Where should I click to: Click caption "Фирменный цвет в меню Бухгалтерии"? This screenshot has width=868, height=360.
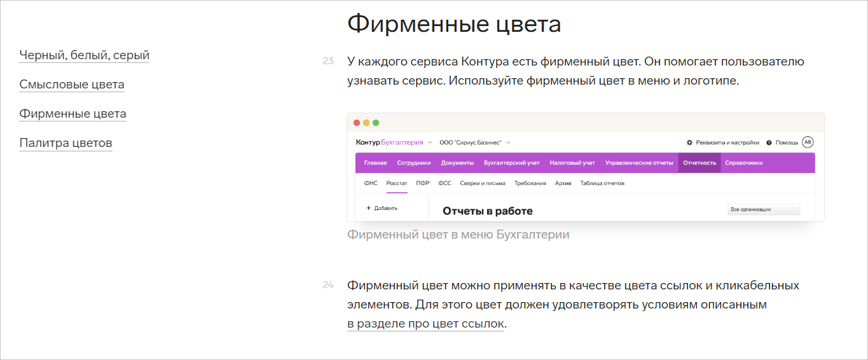coord(458,235)
